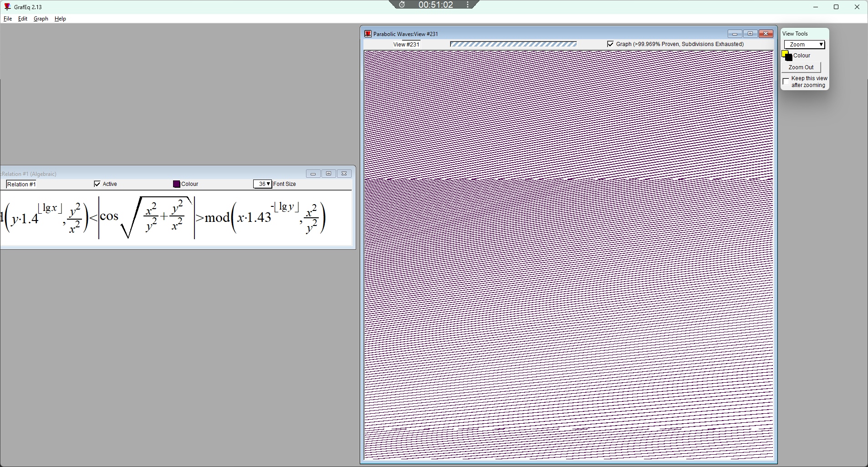
Task: Click the Parabolic Waves view window icon
Action: (368, 34)
